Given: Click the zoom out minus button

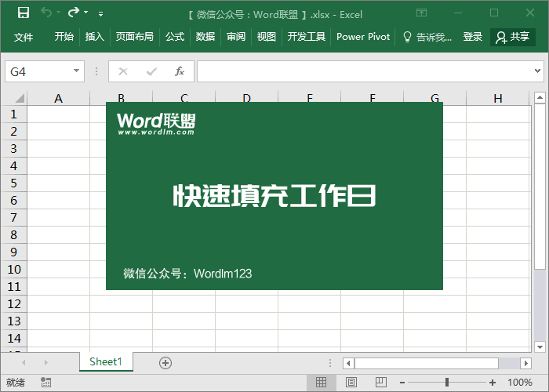Looking at the screenshot, I should [x=402, y=383].
